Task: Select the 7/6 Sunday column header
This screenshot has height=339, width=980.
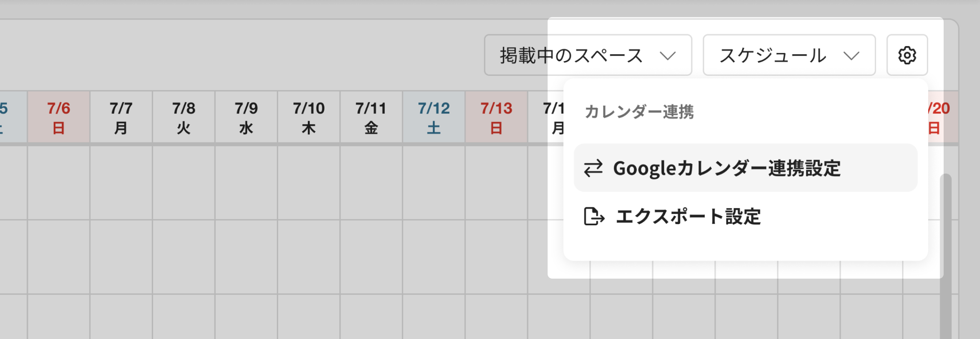Action: (58, 117)
